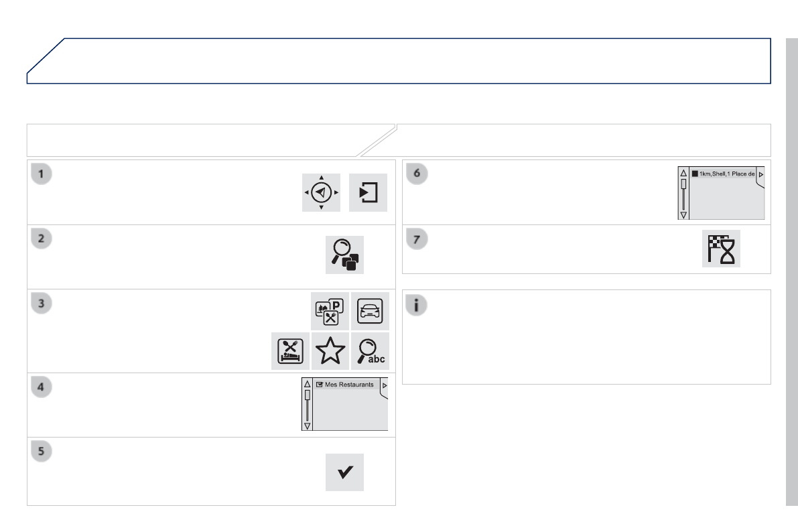Viewport: 798px width, 532px height.
Task: Toggle the Mes Restaurants checkbox
Action: coord(320,385)
